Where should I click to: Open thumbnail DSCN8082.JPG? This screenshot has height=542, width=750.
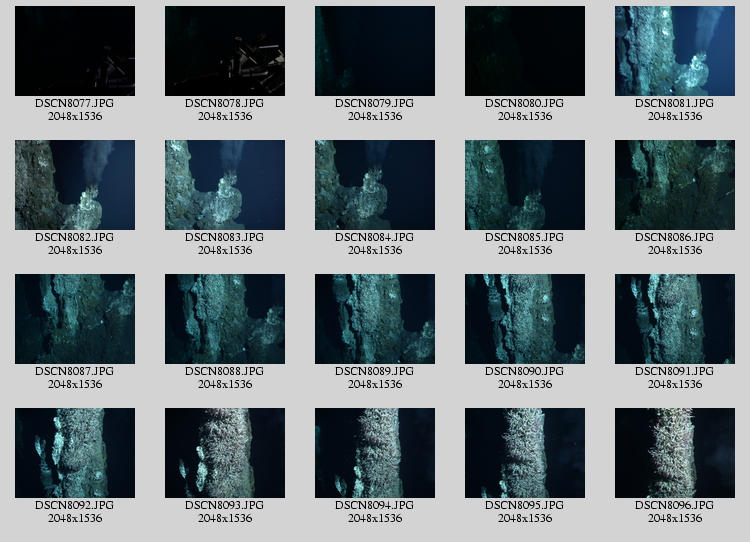click(75, 185)
